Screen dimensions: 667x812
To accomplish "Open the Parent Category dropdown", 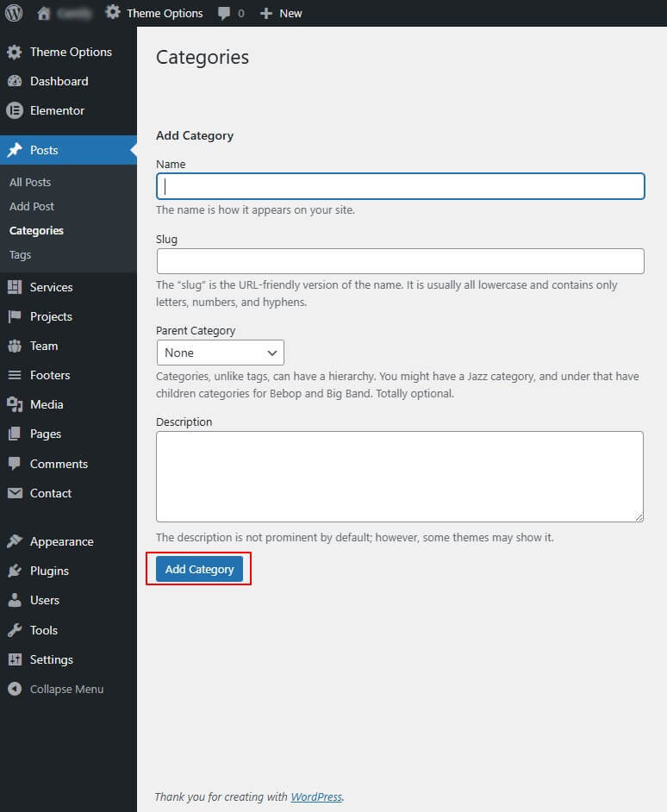I will 220,353.
